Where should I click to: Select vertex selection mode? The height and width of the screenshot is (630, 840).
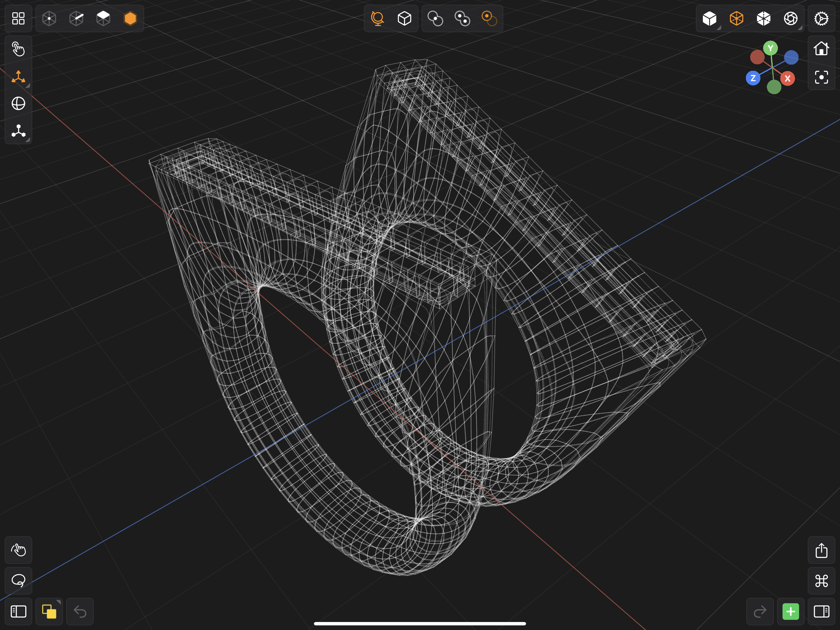point(50,18)
